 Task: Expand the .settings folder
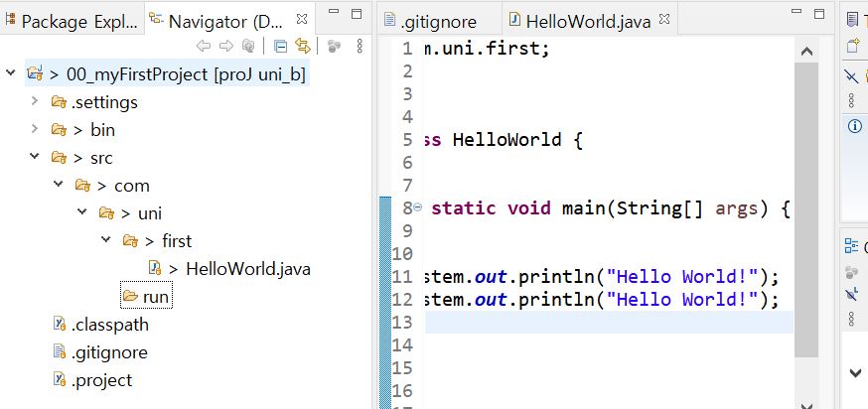35,100
